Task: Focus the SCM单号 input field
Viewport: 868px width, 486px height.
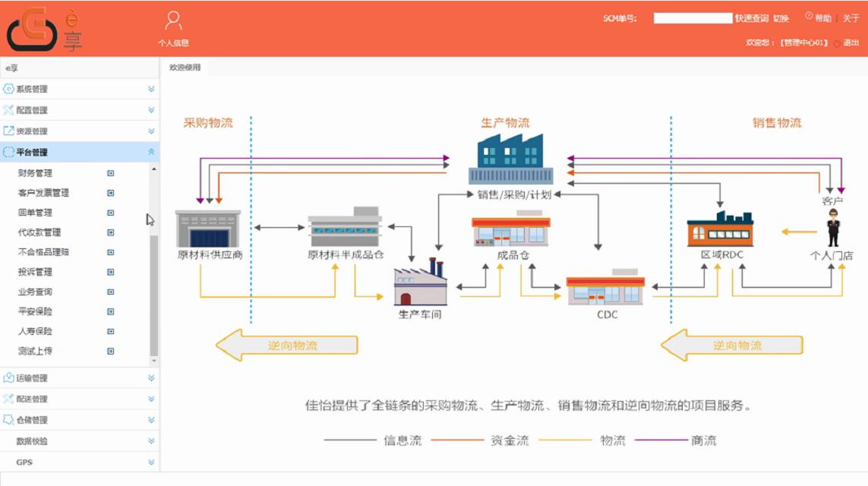Action: [693, 18]
